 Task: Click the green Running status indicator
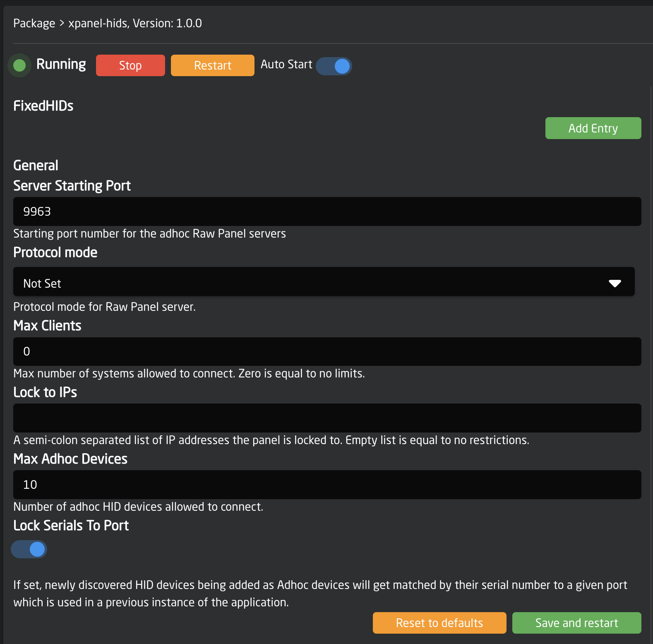coord(19,65)
